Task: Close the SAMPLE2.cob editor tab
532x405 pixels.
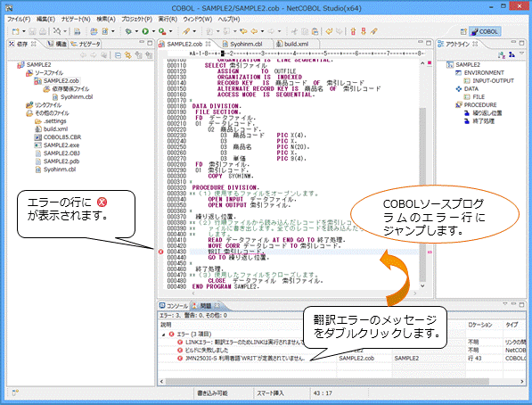Action: pos(208,44)
